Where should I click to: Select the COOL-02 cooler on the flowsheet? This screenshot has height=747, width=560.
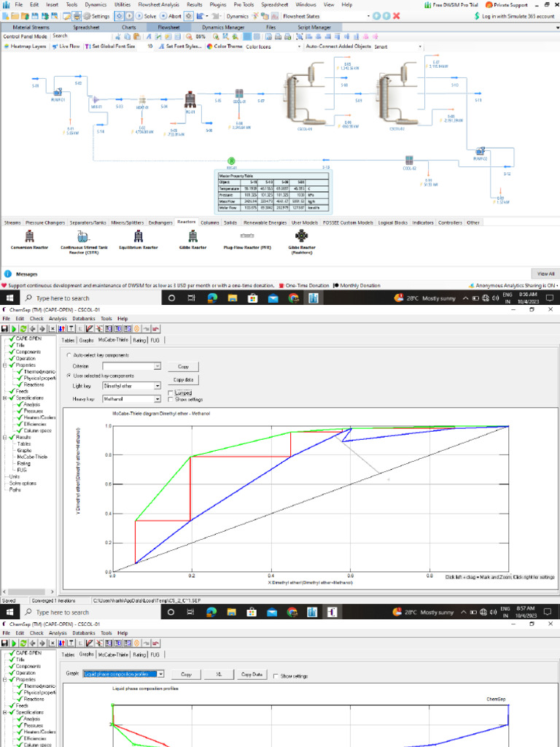(408, 160)
